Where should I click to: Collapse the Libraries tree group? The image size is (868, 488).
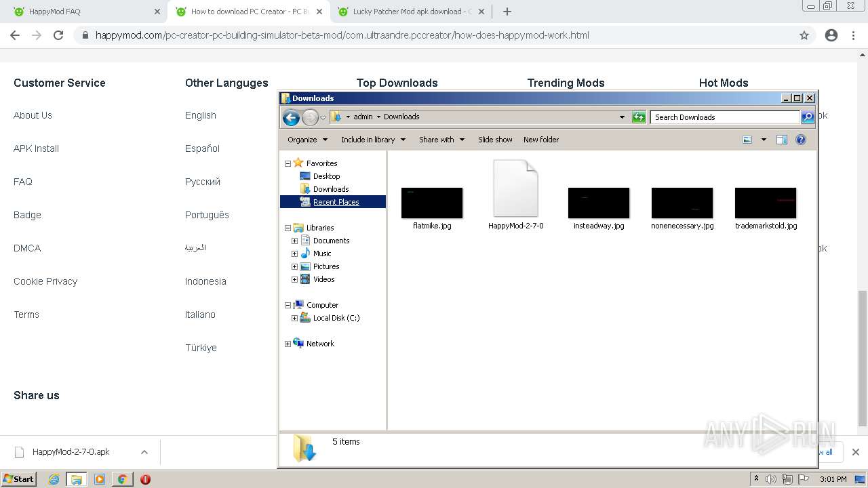[288, 228]
